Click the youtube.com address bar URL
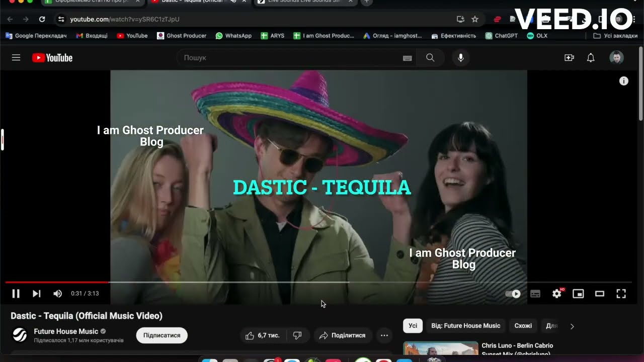Viewport: 644px width, 362px height. tap(125, 19)
